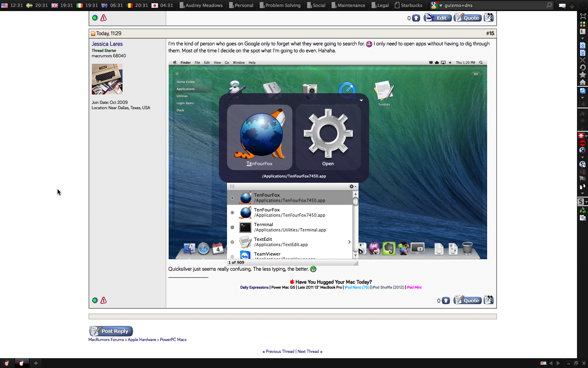This screenshot has width=588, height=368.
Task: Quote post #15 using its Quote button
Action: click(468, 300)
